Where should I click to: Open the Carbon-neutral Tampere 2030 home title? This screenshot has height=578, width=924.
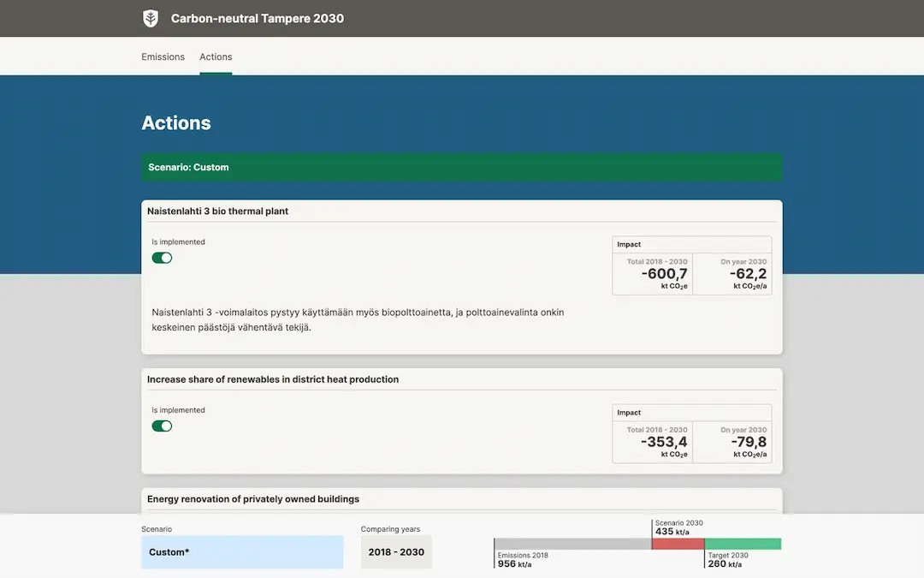[x=257, y=19]
